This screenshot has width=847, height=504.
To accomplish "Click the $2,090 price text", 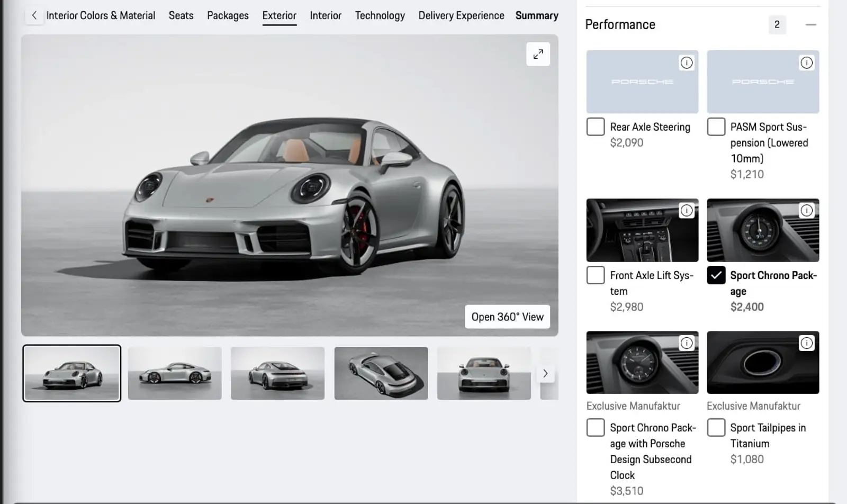I will pos(626,143).
